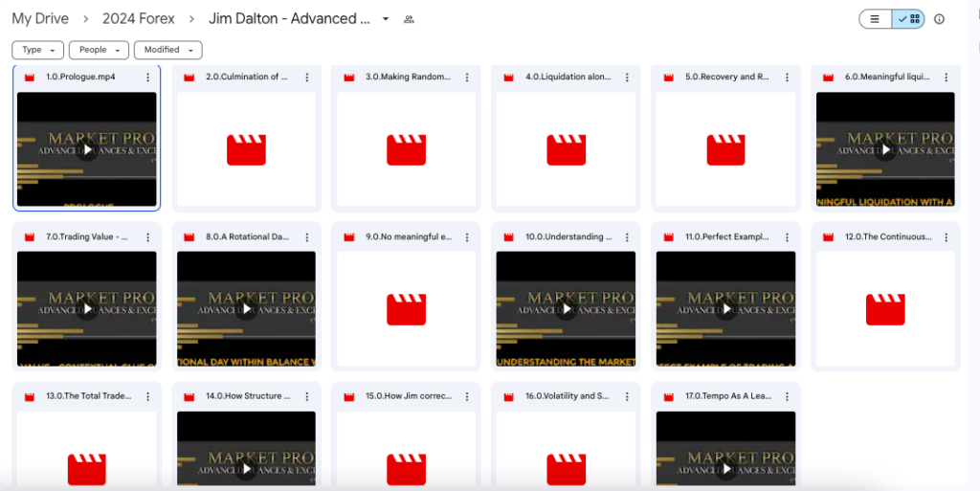Select file name 3.0.Making Random
The image size is (980, 491).
coord(408,77)
